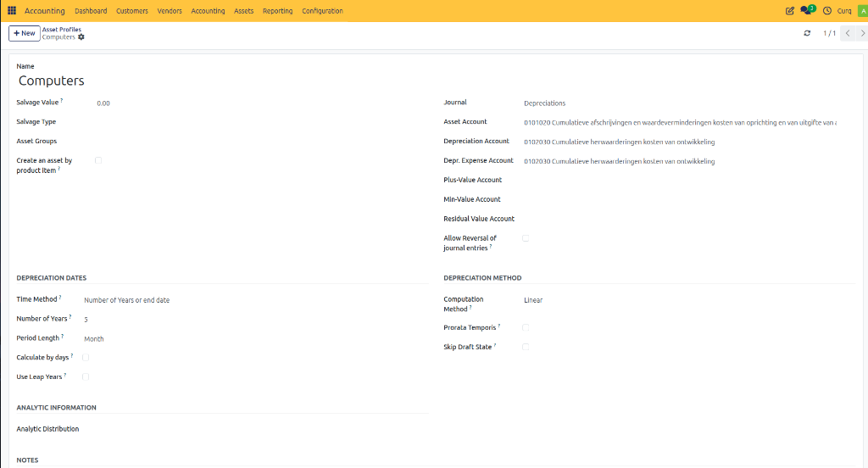Click the Accounting app title
The height and width of the screenshot is (468, 868).
click(x=45, y=10)
